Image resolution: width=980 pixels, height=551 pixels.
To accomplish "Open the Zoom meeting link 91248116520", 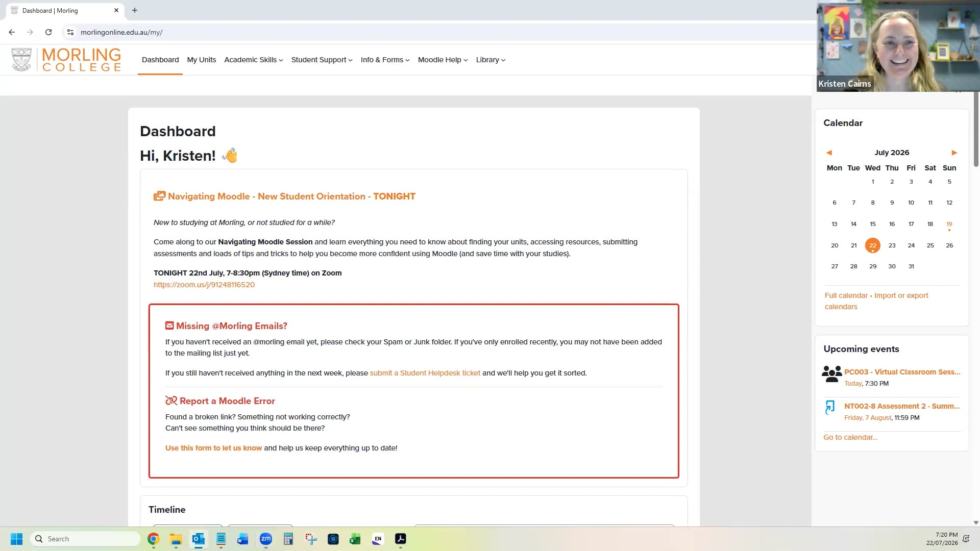I will (x=204, y=285).
